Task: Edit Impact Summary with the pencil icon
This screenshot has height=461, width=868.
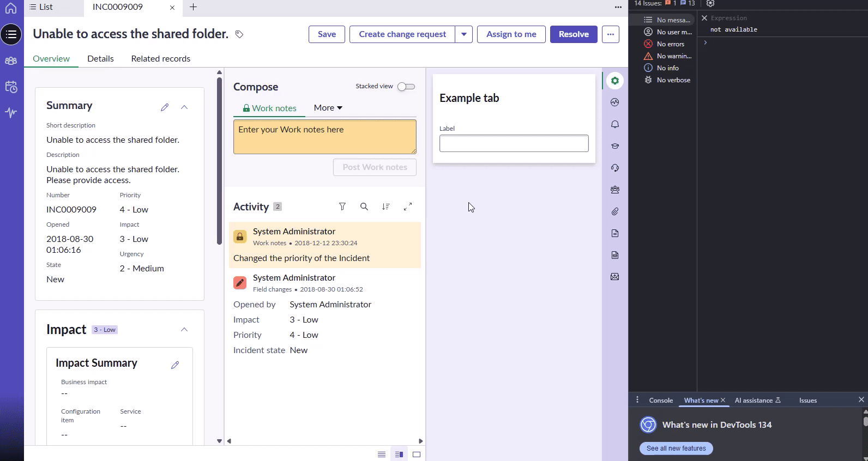Action: tap(175, 365)
